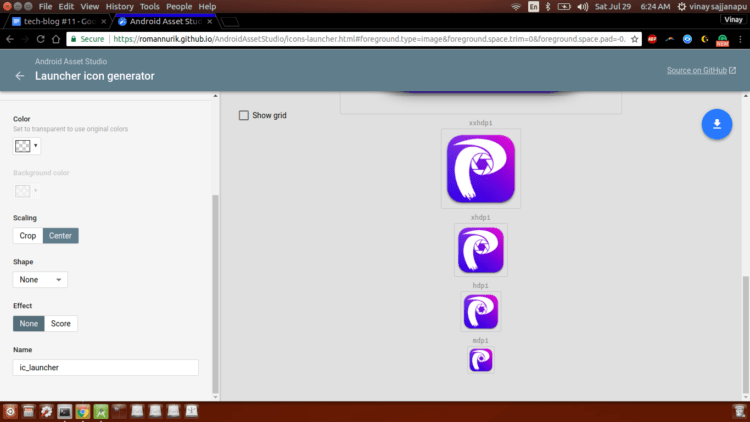Open the Chrome three-dot menu
Viewport: 750px width, 422px height.
740,39
